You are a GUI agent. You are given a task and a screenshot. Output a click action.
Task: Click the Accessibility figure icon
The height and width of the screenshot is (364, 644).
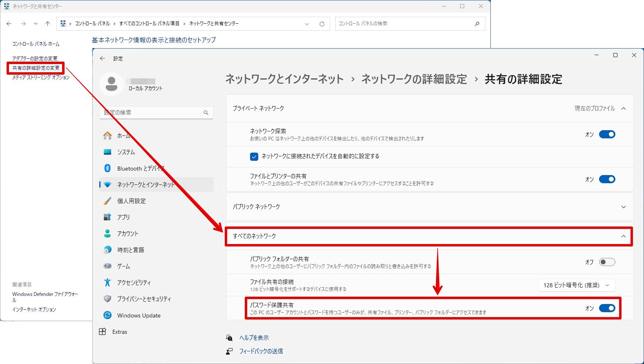[x=107, y=282]
